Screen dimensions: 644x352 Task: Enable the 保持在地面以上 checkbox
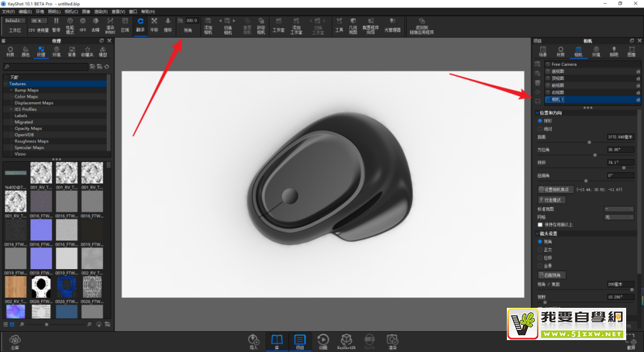[x=541, y=225]
